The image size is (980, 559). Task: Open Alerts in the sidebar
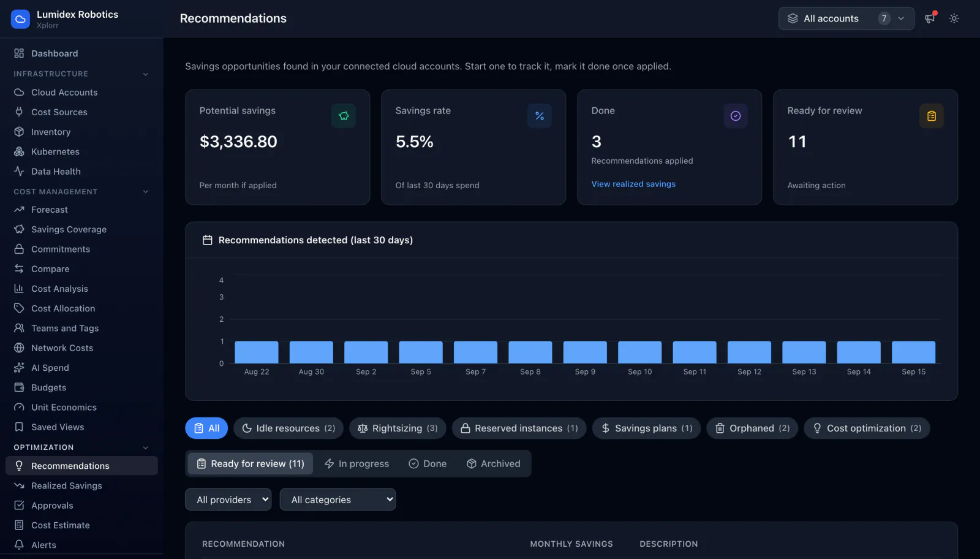[81, 545]
